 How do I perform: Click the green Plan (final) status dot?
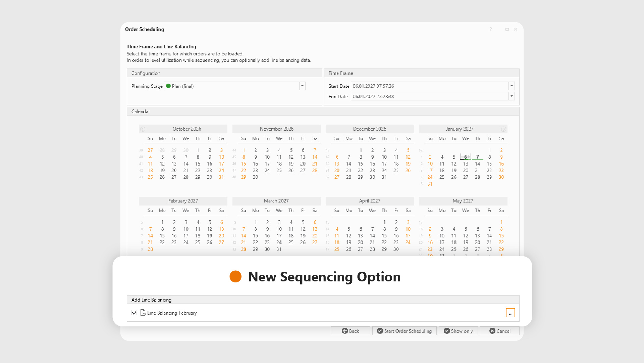pos(168,86)
